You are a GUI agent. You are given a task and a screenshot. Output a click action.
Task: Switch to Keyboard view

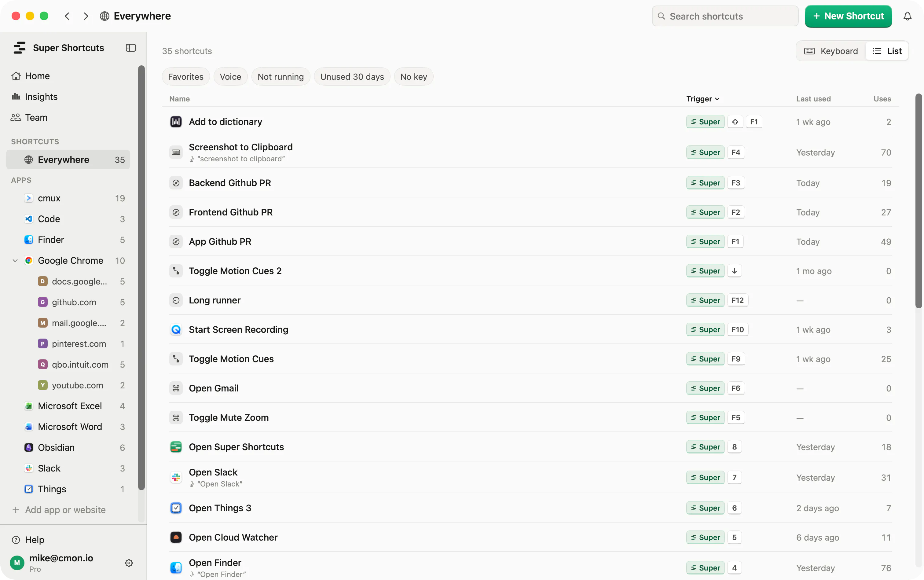[x=831, y=51]
